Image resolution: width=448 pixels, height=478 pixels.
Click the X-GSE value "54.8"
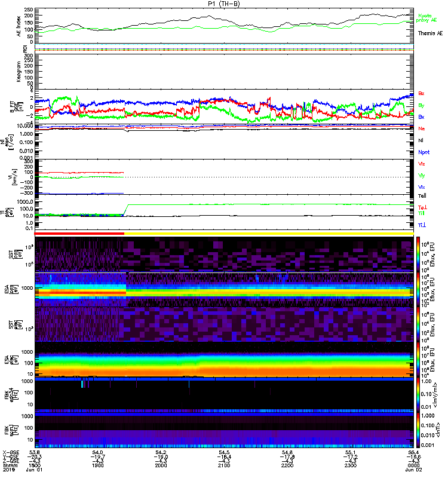point(287,452)
